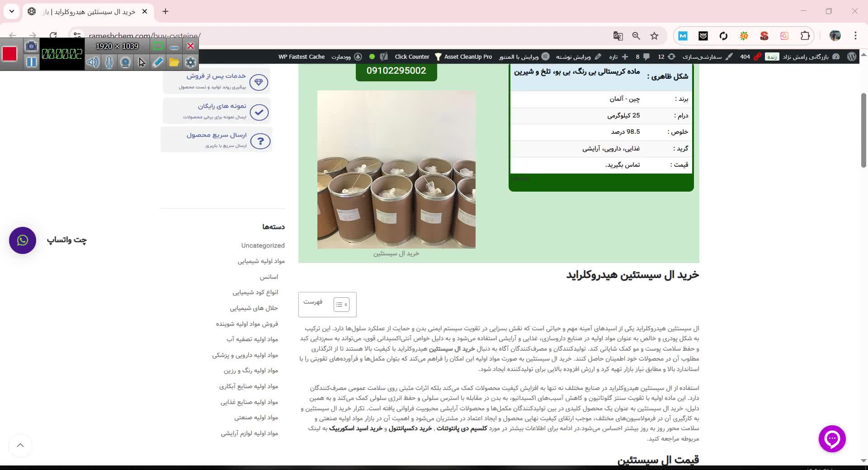Open the purple live chat bubble
The width and height of the screenshot is (868, 470).
(832, 439)
